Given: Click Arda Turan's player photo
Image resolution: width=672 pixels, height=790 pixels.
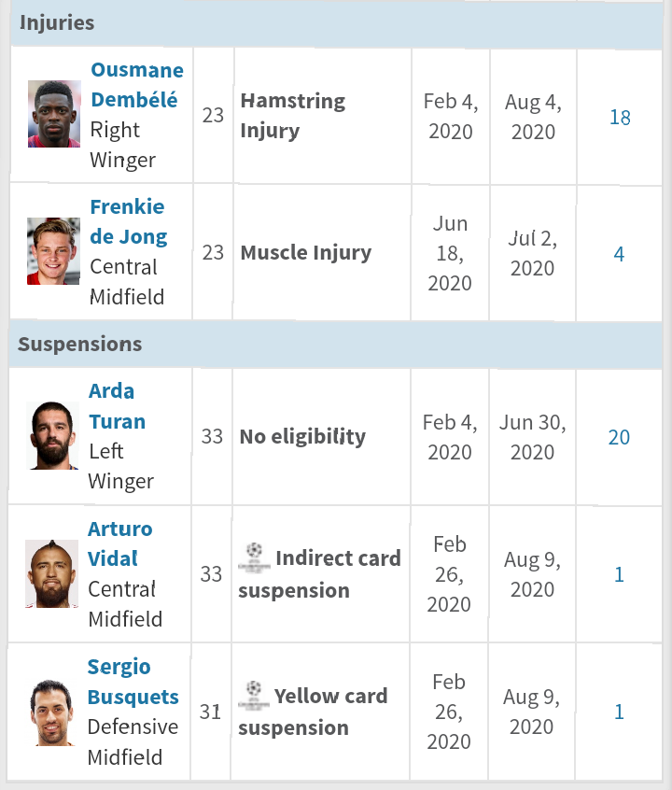Looking at the screenshot, I should [x=53, y=436].
